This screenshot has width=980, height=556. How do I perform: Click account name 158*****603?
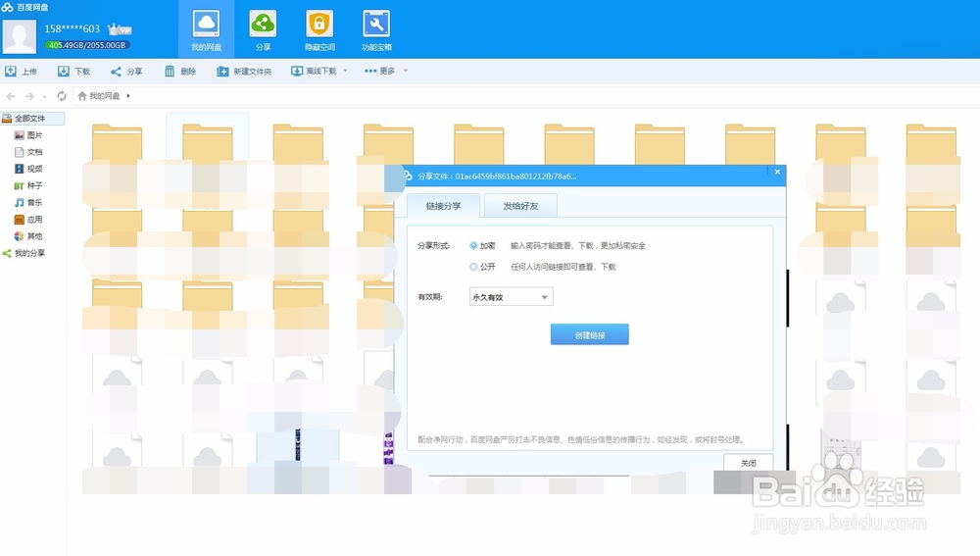72,28
